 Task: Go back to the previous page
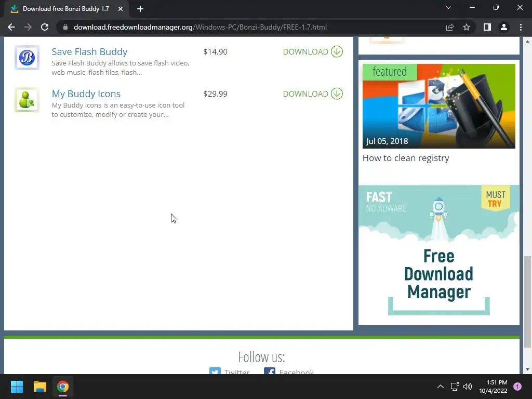point(11,27)
